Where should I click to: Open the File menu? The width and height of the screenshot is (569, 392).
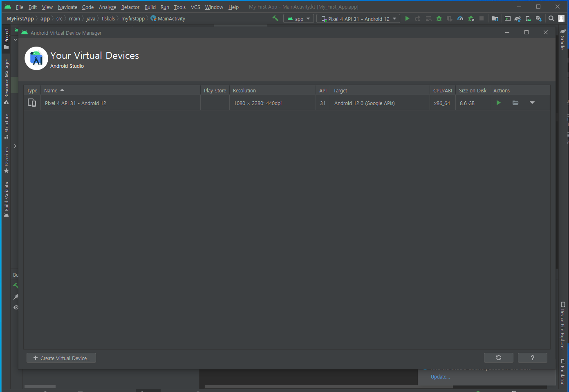(x=19, y=7)
